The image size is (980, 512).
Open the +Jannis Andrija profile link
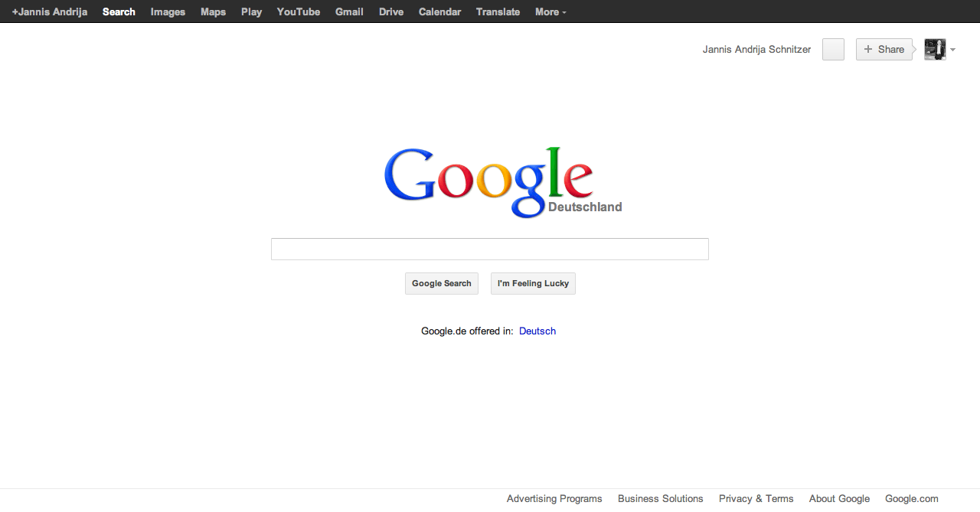pos(50,11)
